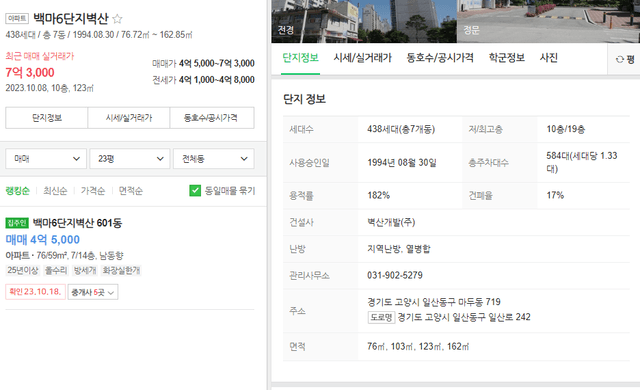This screenshot has width=640, height=390.
Task: Click the complex title 백마6단지벽산
Action: [x=71, y=18]
